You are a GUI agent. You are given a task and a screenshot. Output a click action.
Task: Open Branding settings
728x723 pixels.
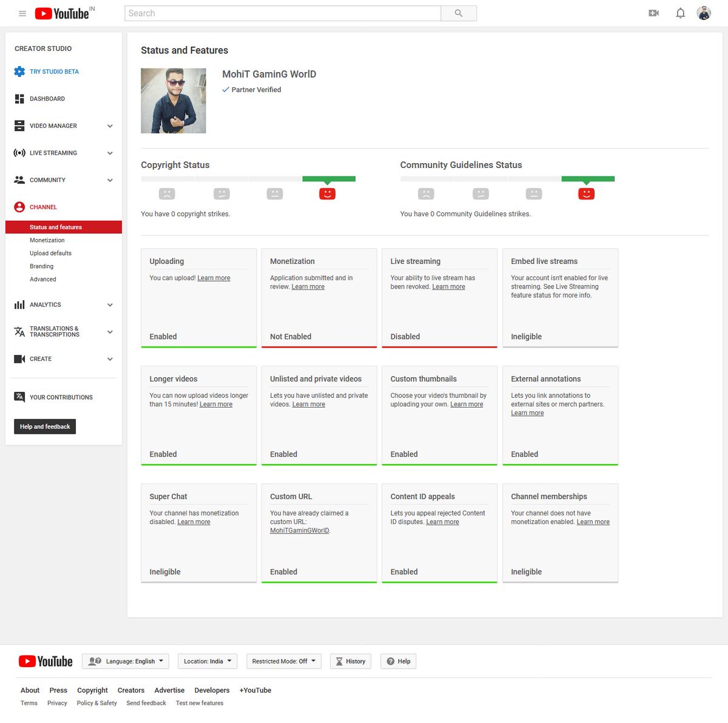pos(42,266)
